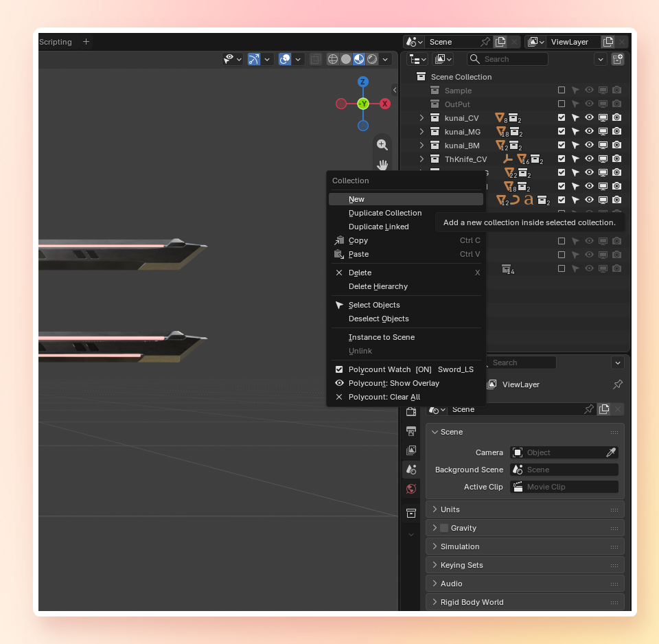The image size is (659, 644).
Task: Click the green -Y axis gizmo ball
Action: (363, 104)
